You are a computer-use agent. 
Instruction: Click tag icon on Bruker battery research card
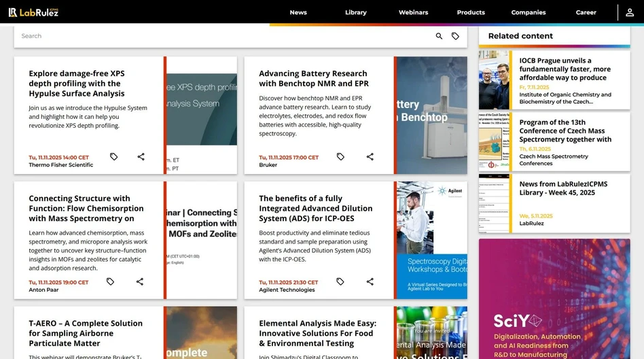(340, 156)
